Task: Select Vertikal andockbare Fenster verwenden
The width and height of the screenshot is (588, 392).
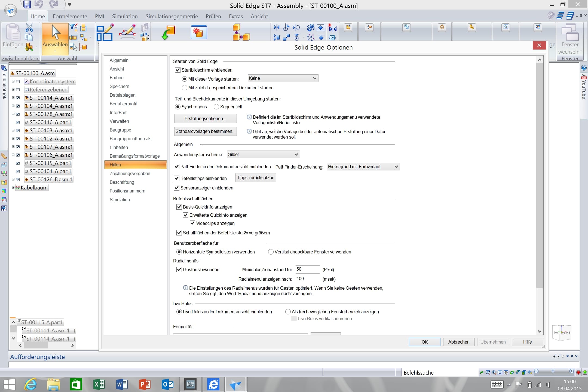Action: pos(271,252)
